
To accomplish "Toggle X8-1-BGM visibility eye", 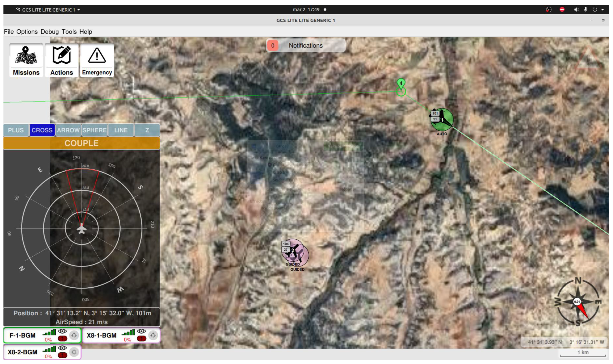I will [x=141, y=331].
